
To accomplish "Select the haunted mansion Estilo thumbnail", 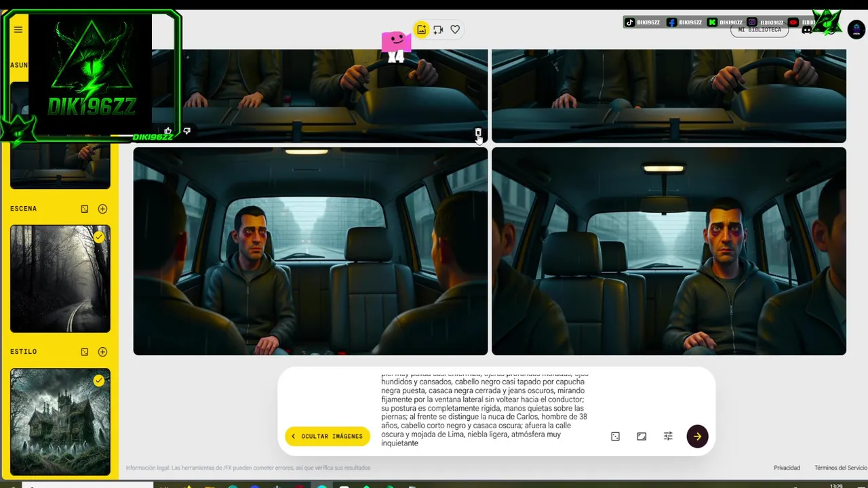I will tap(60, 422).
